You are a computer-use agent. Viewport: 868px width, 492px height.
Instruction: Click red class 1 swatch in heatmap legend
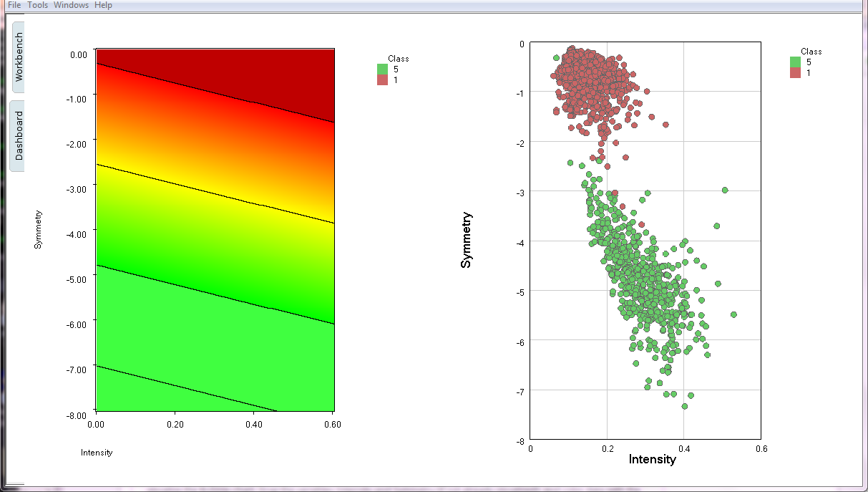point(382,79)
